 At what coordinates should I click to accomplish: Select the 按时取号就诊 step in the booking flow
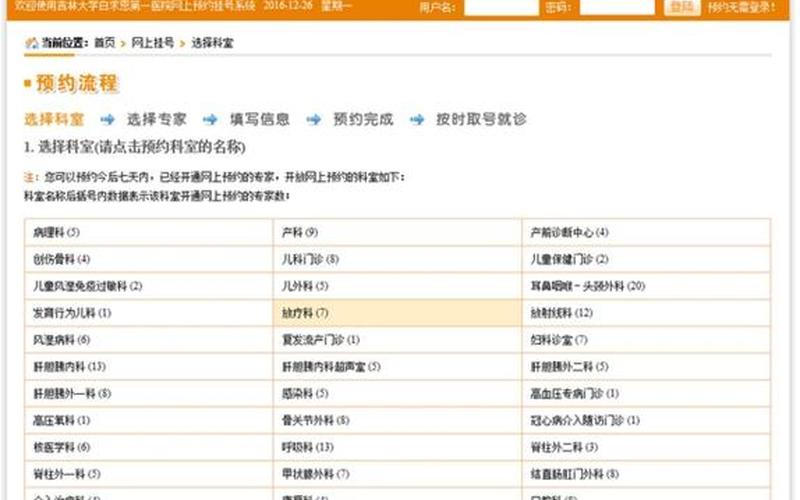point(481,119)
